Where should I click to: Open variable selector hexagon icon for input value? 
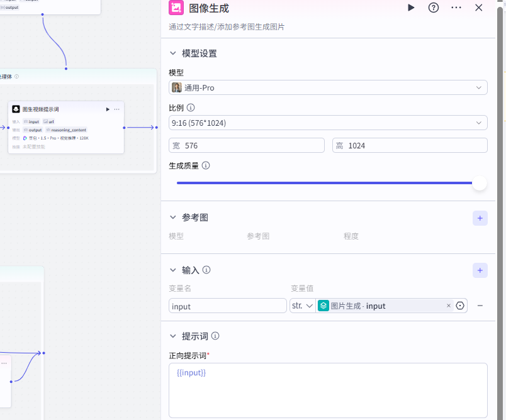pos(460,306)
